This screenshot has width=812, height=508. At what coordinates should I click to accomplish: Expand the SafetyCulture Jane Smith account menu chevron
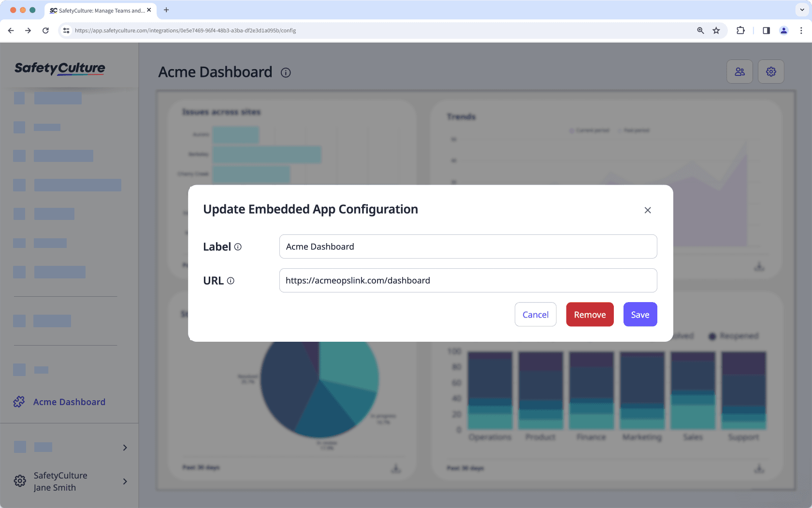pos(125,481)
